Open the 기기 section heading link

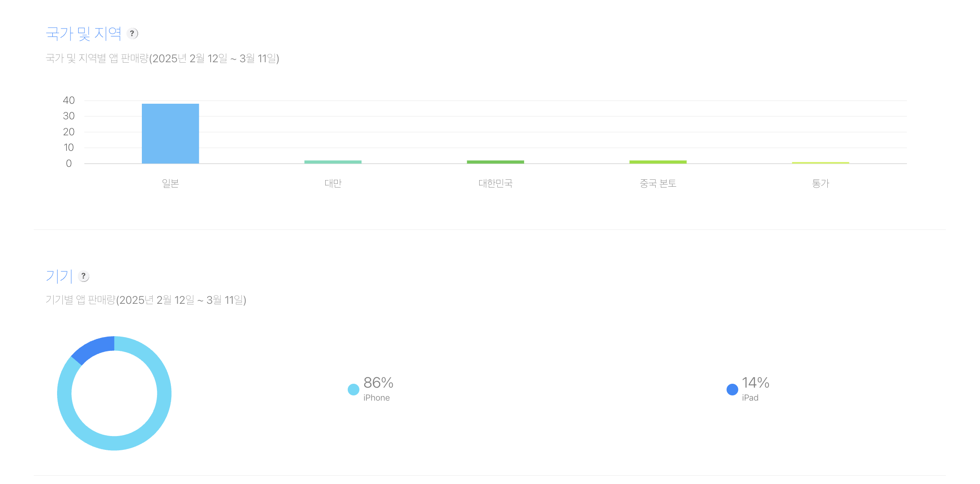pyautogui.click(x=59, y=276)
